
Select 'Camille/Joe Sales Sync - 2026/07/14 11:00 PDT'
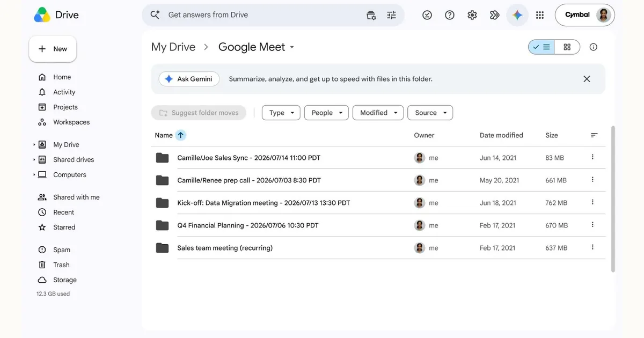[249, 158]
